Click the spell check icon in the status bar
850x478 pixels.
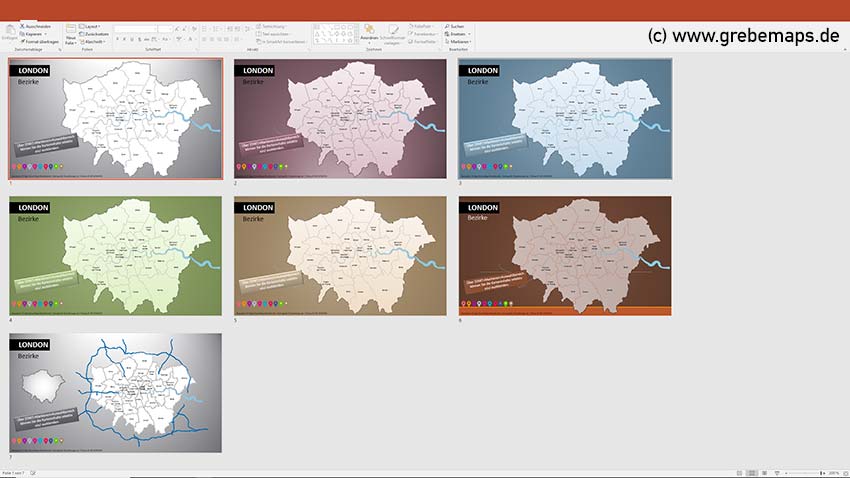coord(33,473)
